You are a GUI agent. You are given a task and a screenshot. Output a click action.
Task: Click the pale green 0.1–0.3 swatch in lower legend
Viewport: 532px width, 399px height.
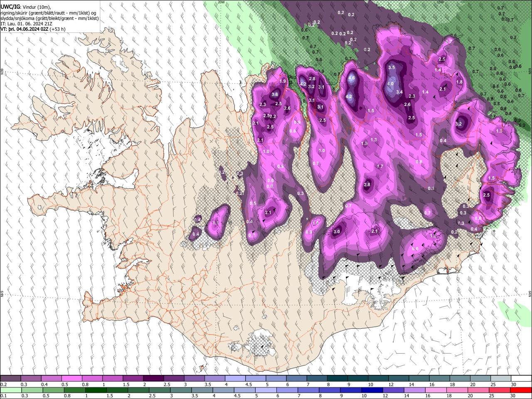(11, 390)
